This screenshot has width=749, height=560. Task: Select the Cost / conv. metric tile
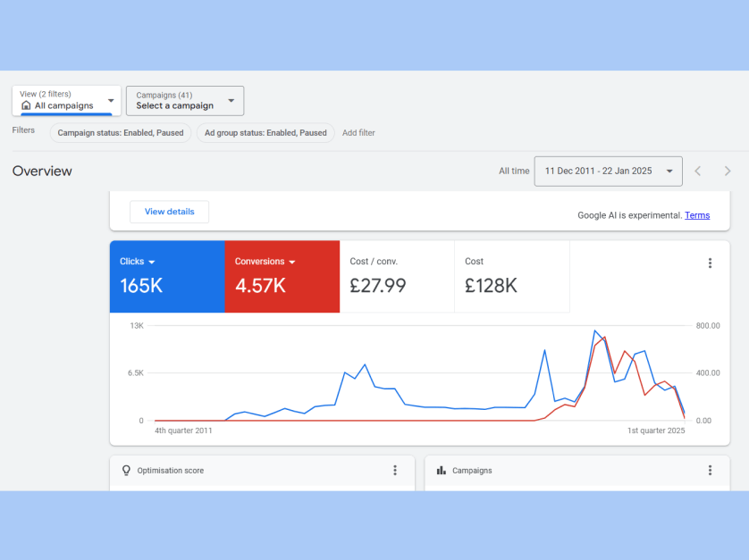[397, 276]
